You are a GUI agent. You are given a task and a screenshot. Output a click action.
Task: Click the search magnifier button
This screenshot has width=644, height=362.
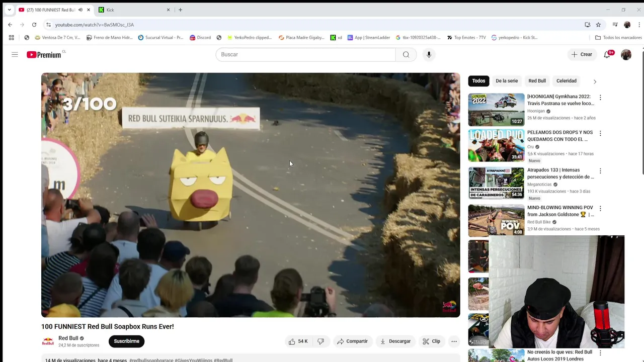pos(406,54)
